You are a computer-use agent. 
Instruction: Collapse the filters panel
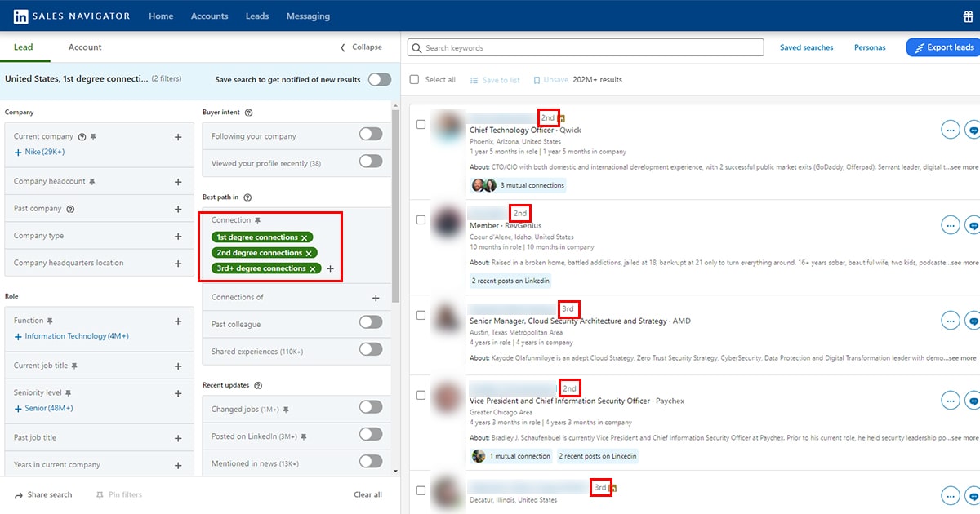pyautogui.click(x=361, y=47)
